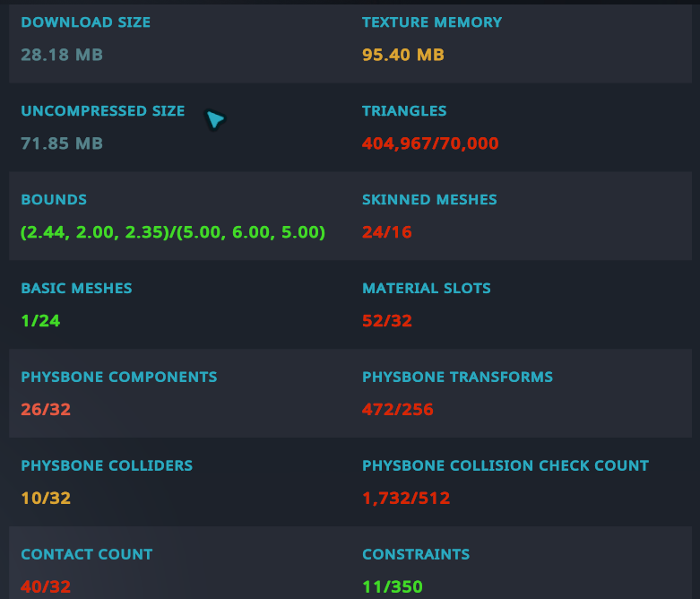Viewport: 700px width, 599px height.
Task: Click the Basic Meshes label
Action: 76,289
